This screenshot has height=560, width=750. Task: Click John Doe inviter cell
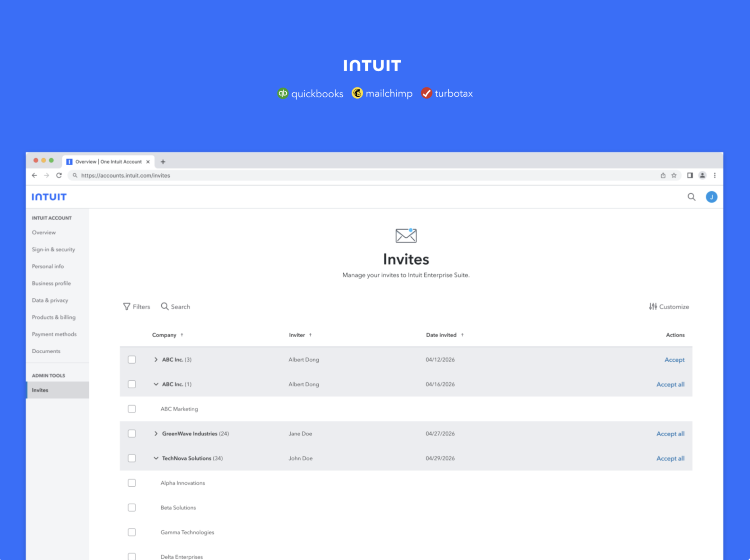pos(300,458)
